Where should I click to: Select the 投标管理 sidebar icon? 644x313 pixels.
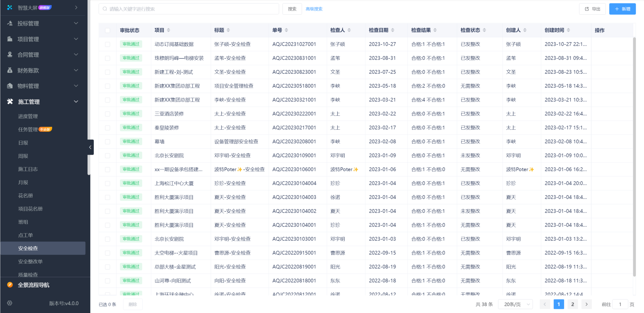click(x=9, y=23)
